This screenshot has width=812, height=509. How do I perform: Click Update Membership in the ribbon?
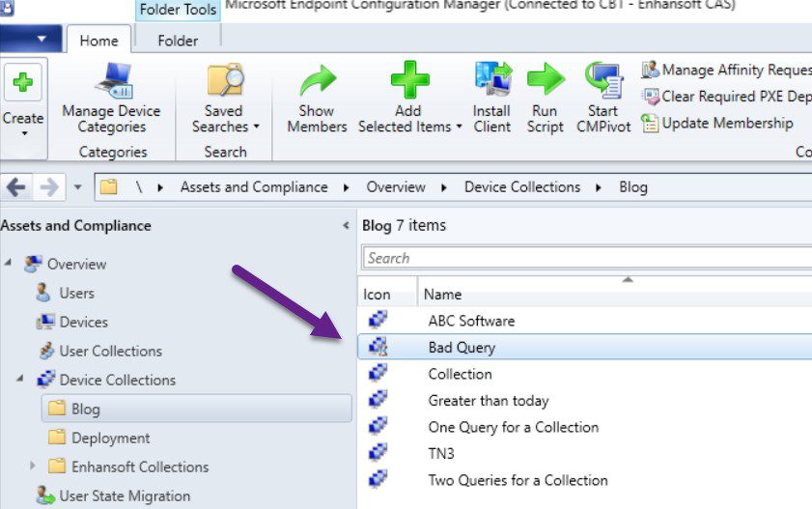tap(726, 123)
